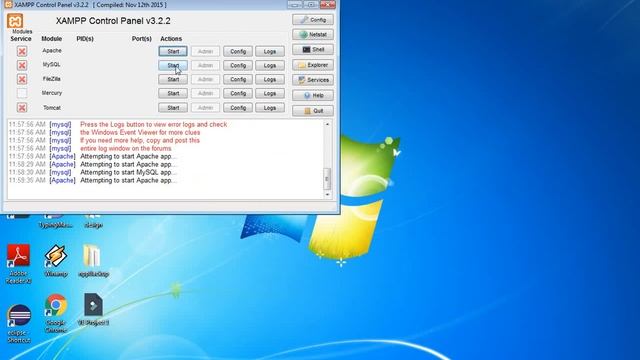Select the Google Chrome desktop icon
The height and width of the screenshot is (360, 640).
(x=56, y=313)
